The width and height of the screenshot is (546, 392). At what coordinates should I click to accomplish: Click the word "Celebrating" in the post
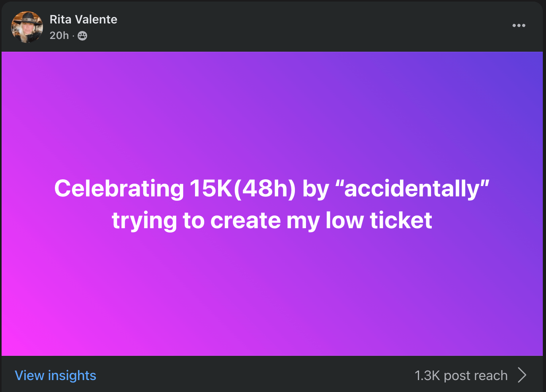[x=119, y=188]
